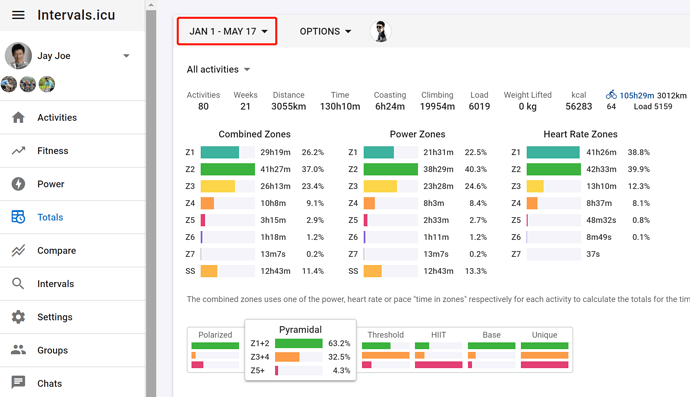Screen dimensions: 690x397
Task: Open the Fitness page
Action: tap(73, 151)
